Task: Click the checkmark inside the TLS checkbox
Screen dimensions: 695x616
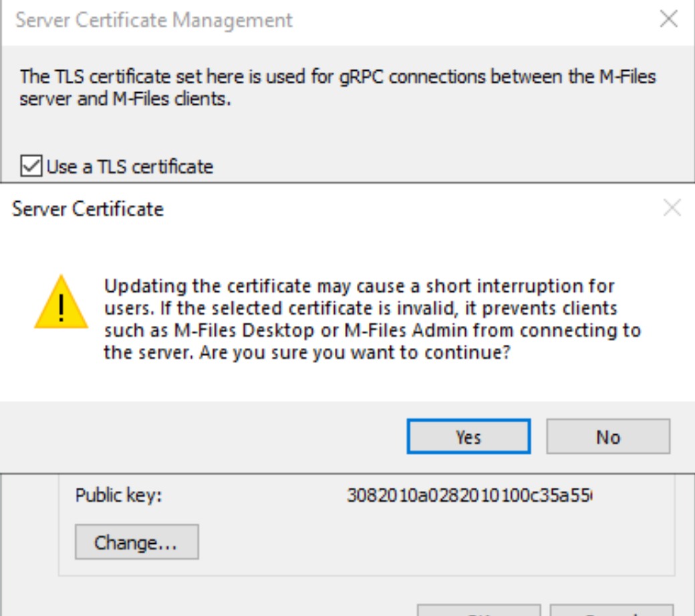Action: (x=31, y=166)
